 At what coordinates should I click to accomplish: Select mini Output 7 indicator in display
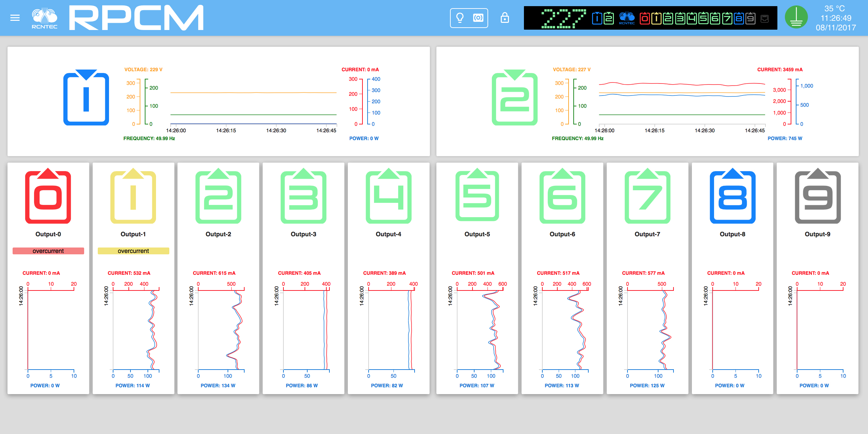pos(727,18)
